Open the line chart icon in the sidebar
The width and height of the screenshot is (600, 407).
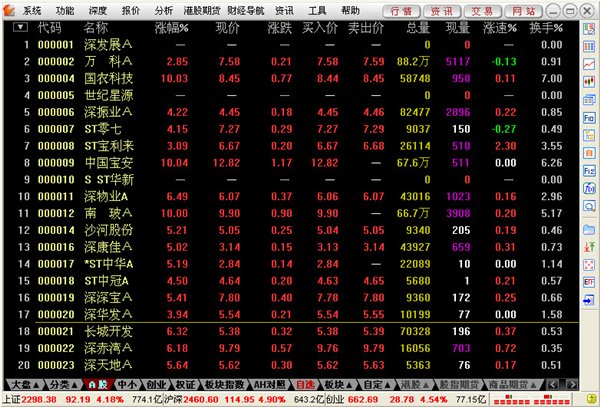tap(589, 64)
